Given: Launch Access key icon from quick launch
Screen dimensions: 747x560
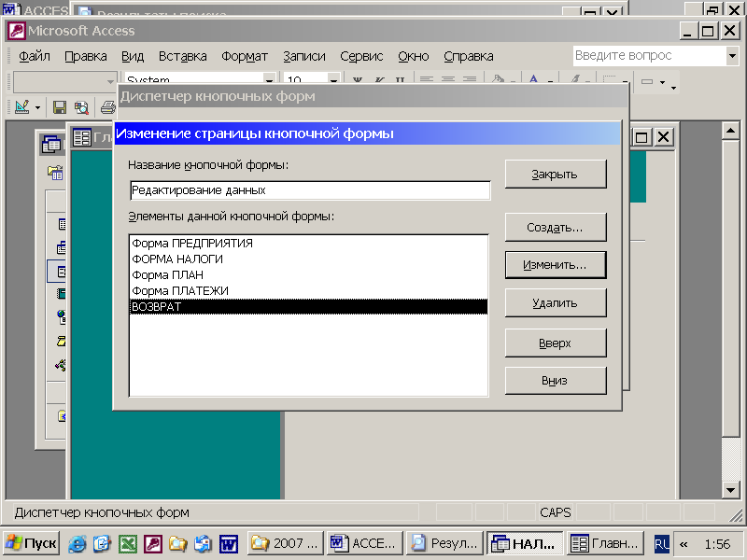Looking at the screenshot, I should coord(153,543).
